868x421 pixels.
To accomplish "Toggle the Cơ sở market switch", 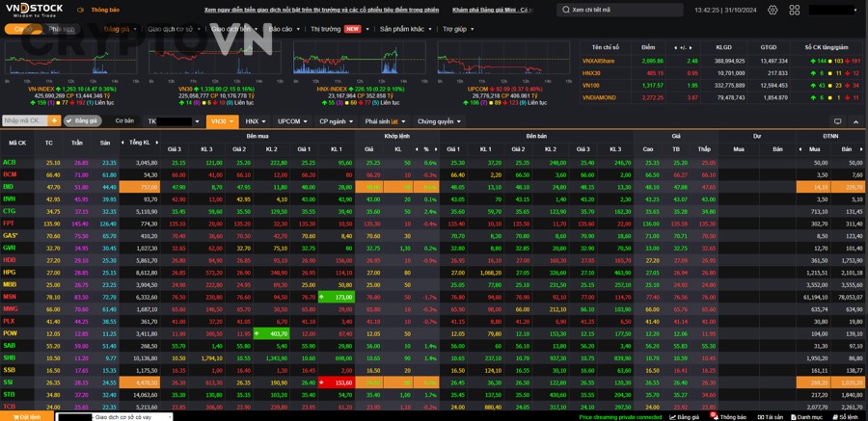I will 23,29.
